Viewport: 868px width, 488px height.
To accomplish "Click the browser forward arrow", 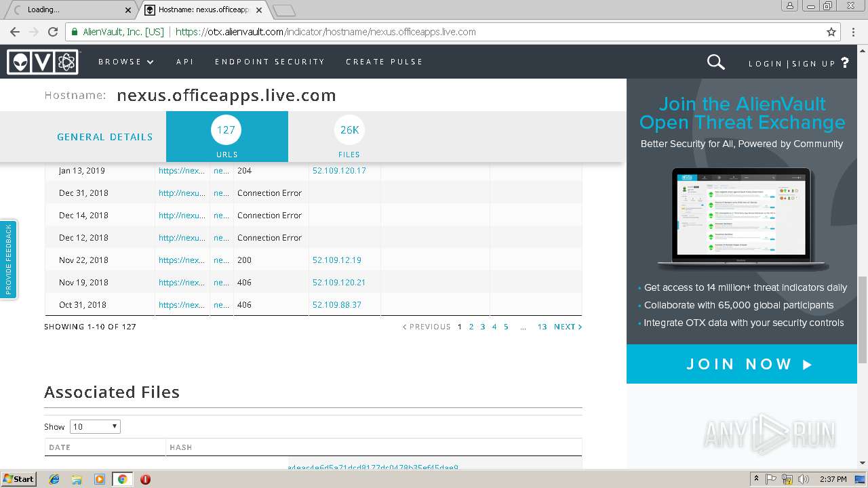I will (x=34, y=32).
